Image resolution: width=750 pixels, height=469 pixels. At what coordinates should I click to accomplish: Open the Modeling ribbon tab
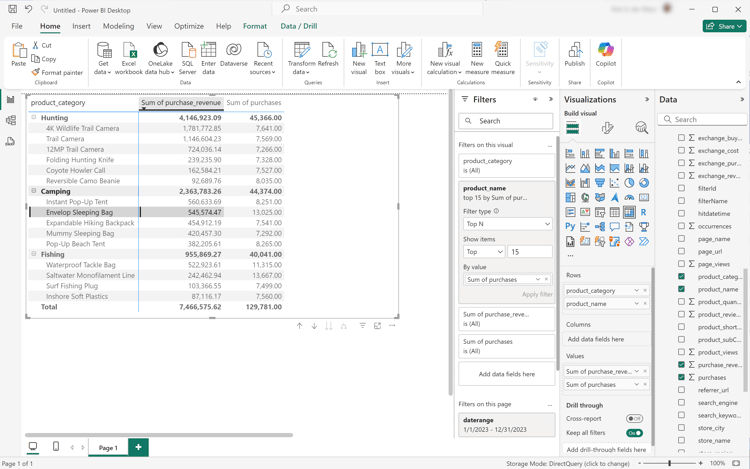[x=118, y=27]
